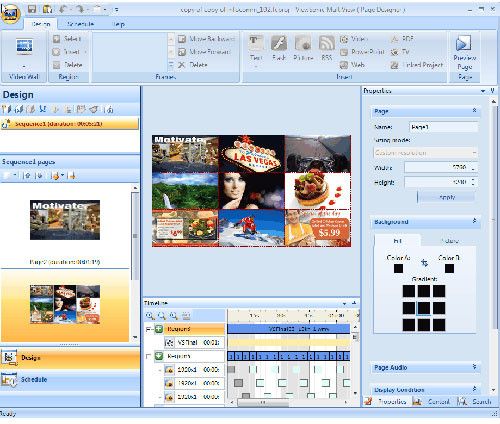Open the round application menu button
500x424 pixels.
(x=11, y=13)
